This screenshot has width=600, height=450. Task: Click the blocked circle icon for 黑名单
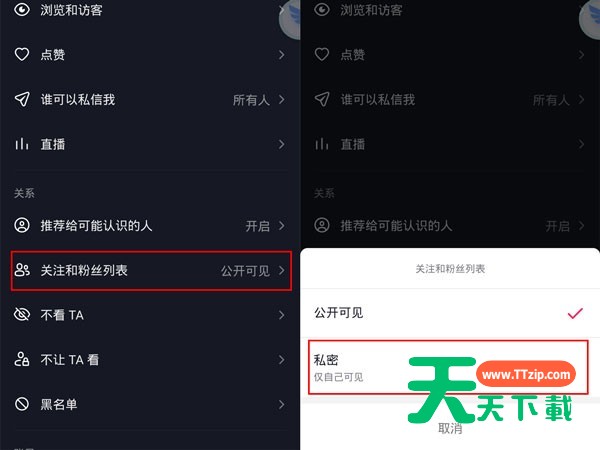[22, 404]
